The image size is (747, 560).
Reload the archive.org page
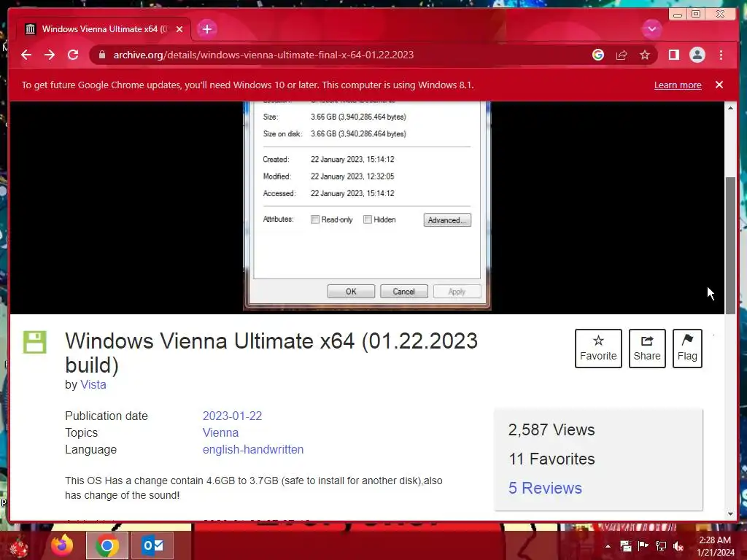(x=73, y=55)
